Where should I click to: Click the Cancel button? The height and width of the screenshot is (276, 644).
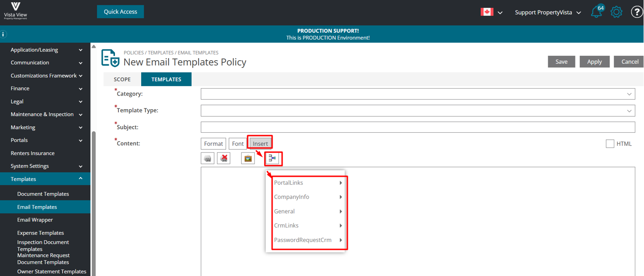tap(630, 62)
